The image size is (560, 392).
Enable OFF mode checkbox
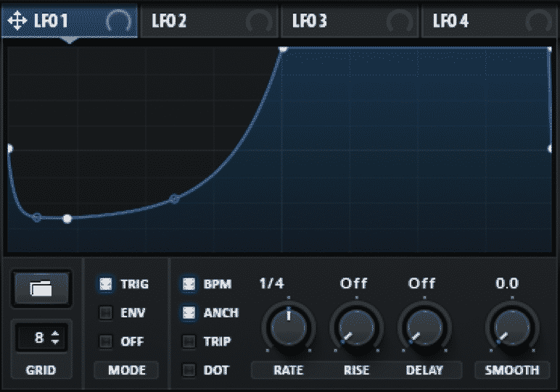click(106, 341)
